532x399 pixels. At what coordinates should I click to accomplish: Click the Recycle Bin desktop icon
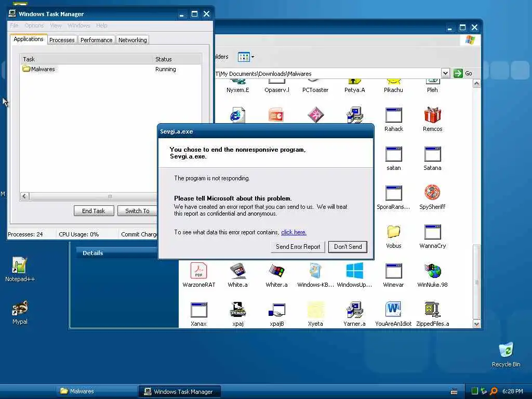click(x=506, y=354)
